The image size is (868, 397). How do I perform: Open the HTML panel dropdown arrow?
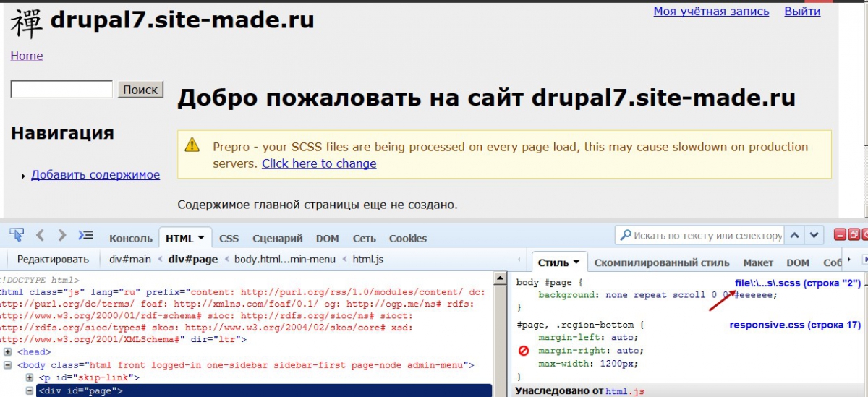tap(200, 238)
